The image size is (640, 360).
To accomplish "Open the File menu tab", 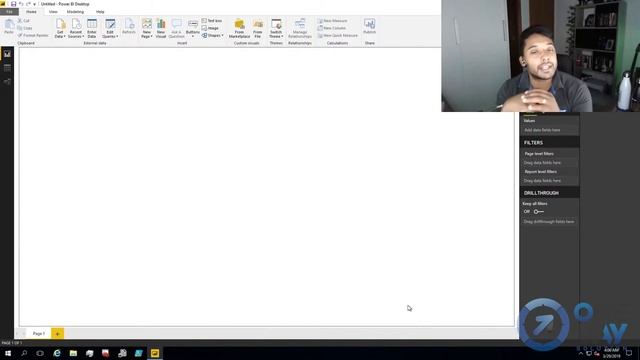I will click(x=9, y=12).
